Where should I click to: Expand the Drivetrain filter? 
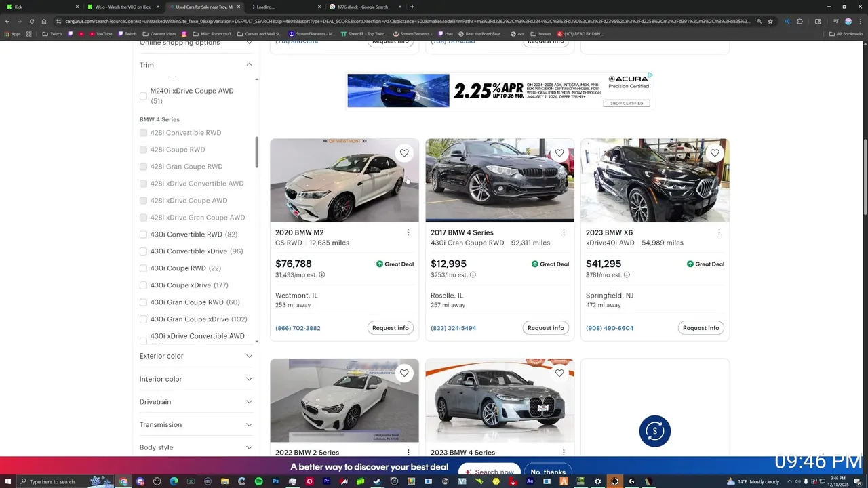tap(196, 402)
